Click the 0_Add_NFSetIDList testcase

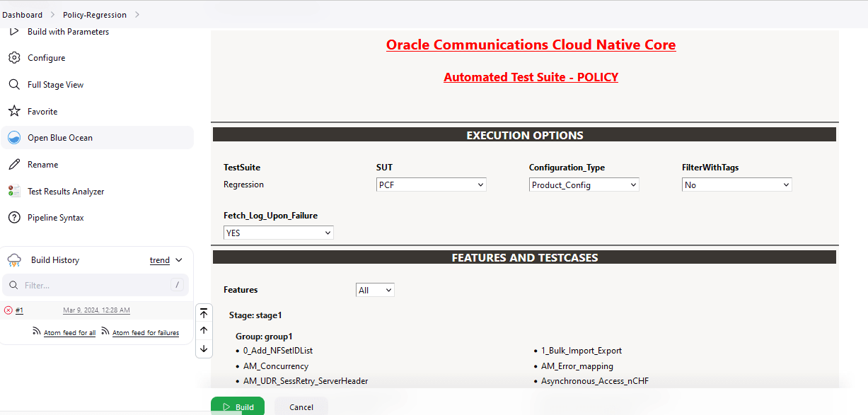tap(278, 351)
